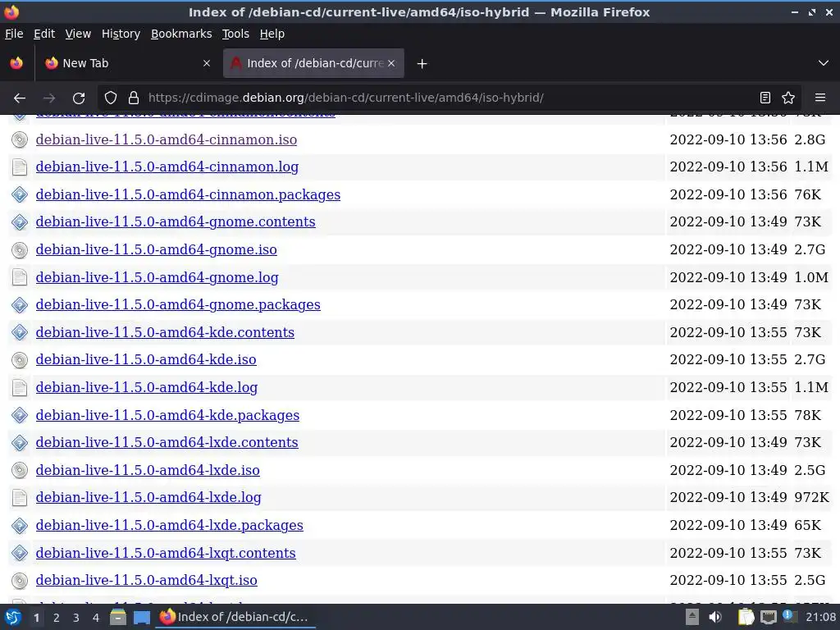Click document icon beside cinnamon.log
The width and height of the screenshot is (840, 630).
pos(20,167)
